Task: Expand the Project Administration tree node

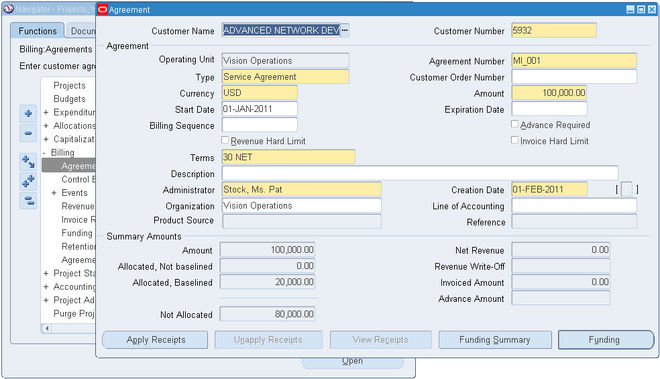Action: point(46,300)
